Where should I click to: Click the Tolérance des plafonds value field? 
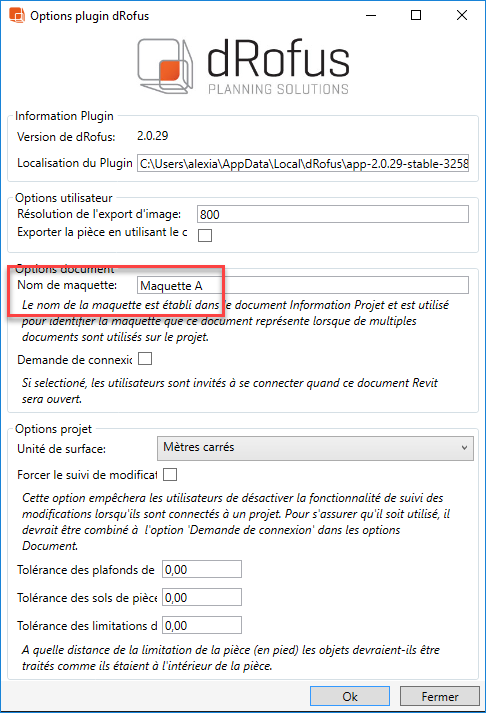[x=202, y=569]
